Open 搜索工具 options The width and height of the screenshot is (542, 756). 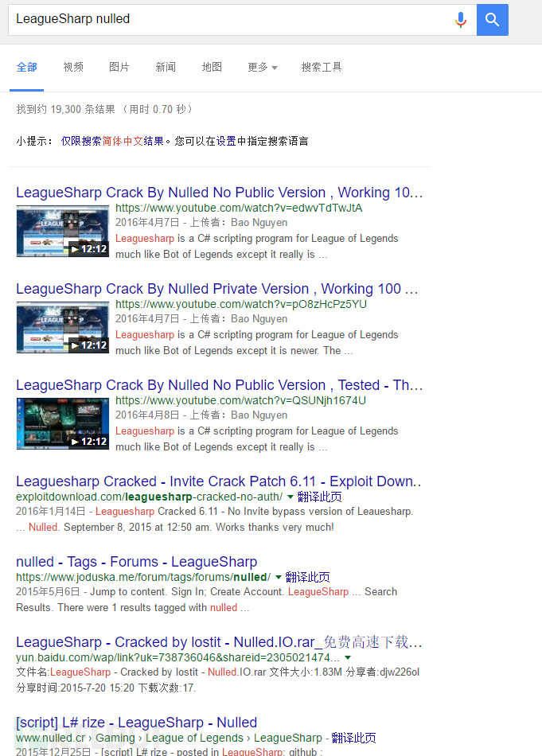pos(322,67)
